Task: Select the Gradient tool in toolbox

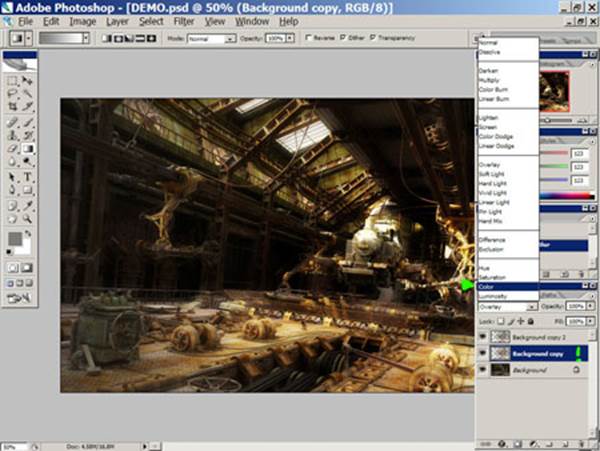Action: pos(27,148)
